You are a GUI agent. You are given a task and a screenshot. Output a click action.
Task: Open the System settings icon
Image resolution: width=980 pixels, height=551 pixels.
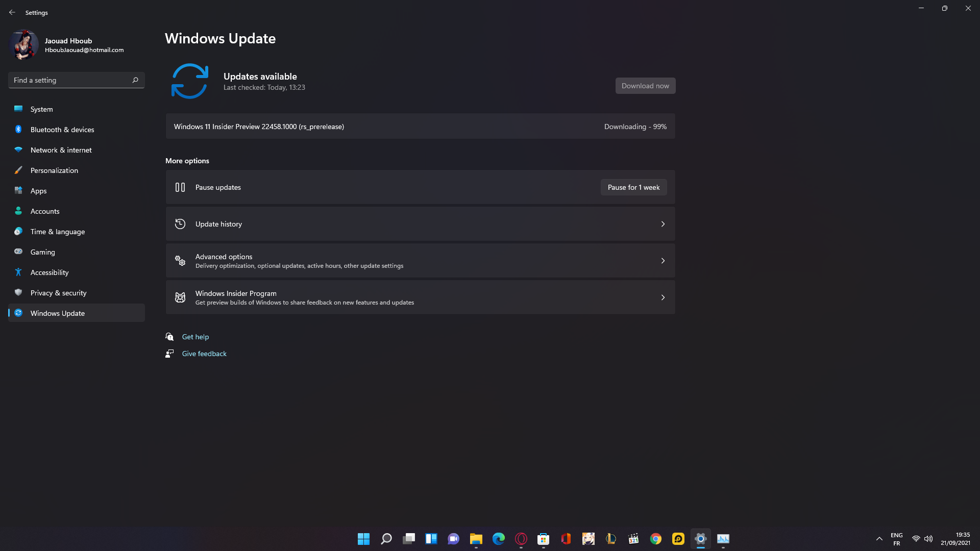(18, 109)
